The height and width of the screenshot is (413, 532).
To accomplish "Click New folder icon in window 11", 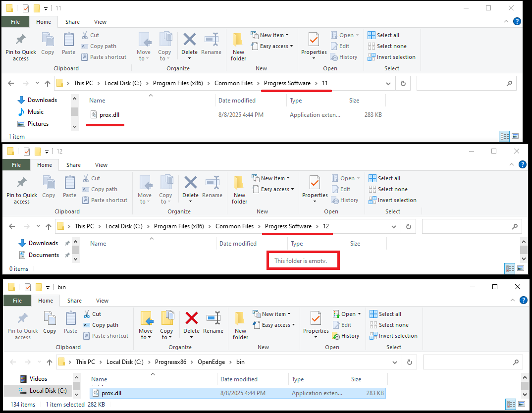I will pyautogui.click(x=238, y=40).
